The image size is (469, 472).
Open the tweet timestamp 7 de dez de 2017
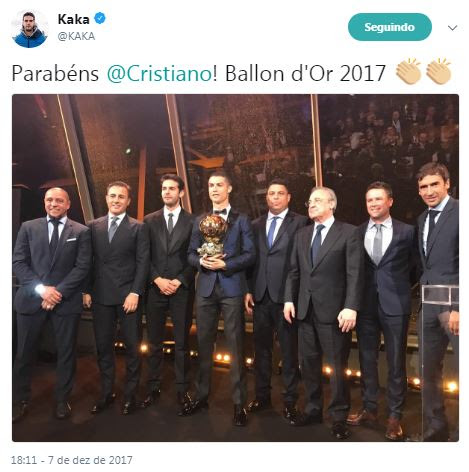pyautogui.click(x=72, y=460)
